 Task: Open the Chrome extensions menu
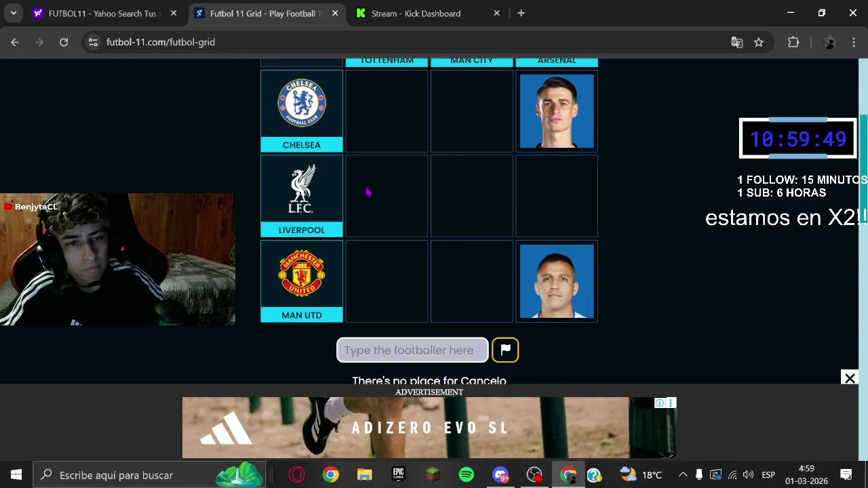[x=793, y=42]
